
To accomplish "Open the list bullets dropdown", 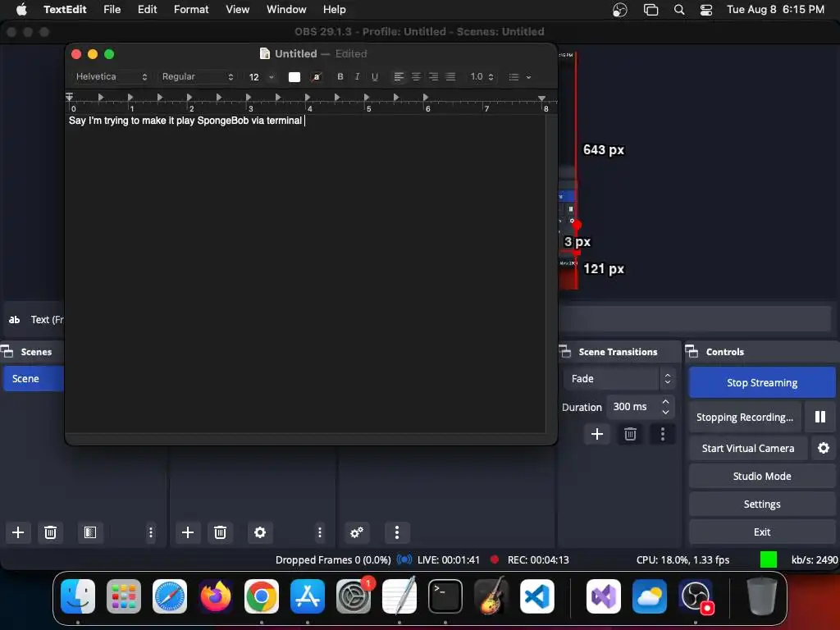I will [x=519, y=76].
